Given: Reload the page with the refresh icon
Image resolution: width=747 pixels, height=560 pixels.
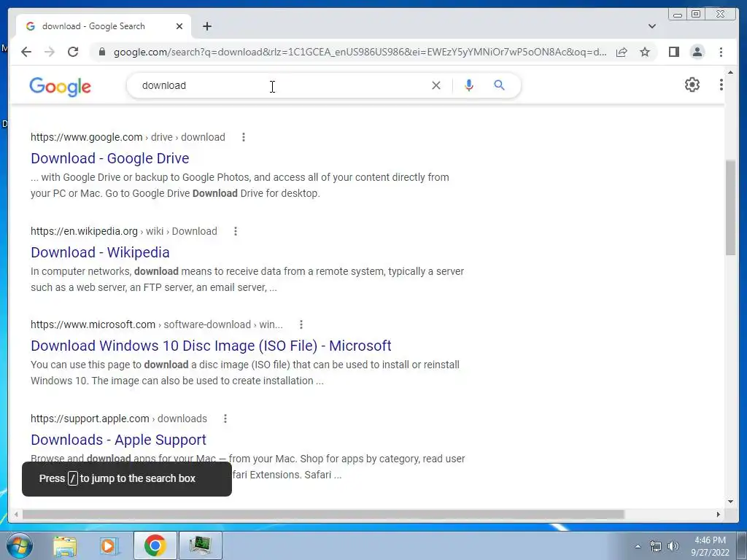Looking at the screenshot, I should (x=73, y=52).
